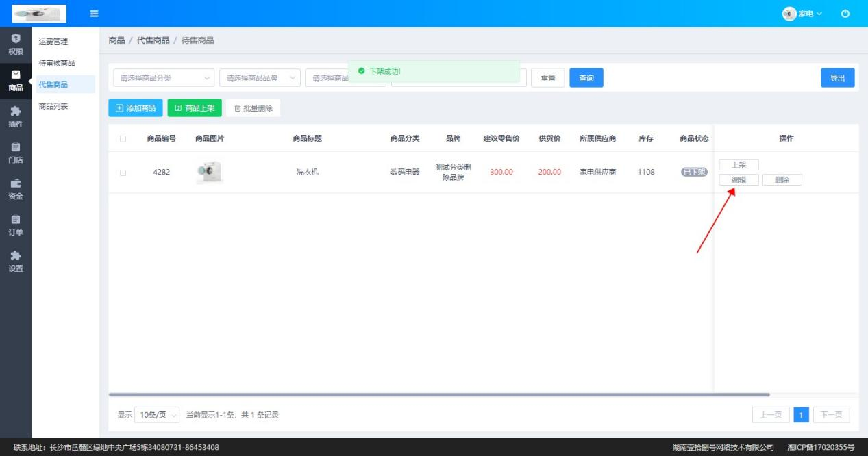Click the 300.00 retail price

pyautogui.click(x=501, y=173)
